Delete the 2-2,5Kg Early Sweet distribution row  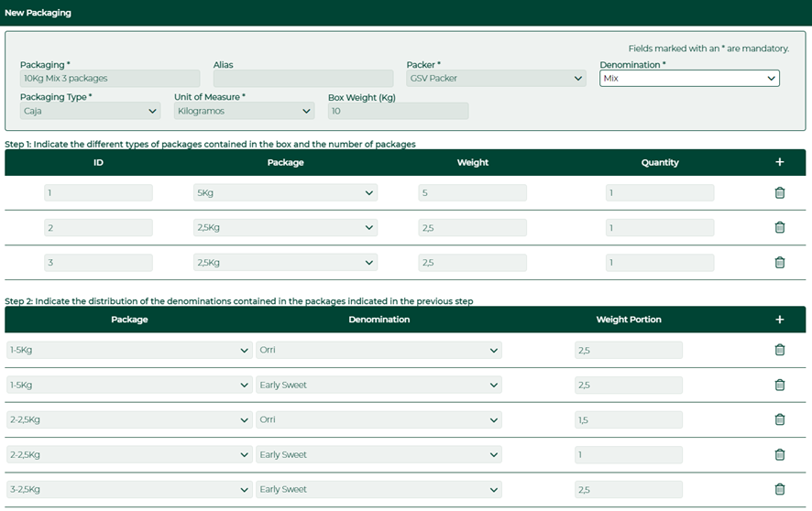click(x=779, y=454)
